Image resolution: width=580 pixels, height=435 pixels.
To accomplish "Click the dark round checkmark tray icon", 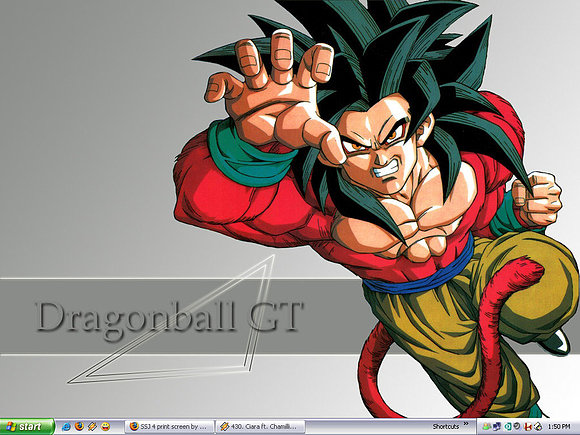I will 517,426.
